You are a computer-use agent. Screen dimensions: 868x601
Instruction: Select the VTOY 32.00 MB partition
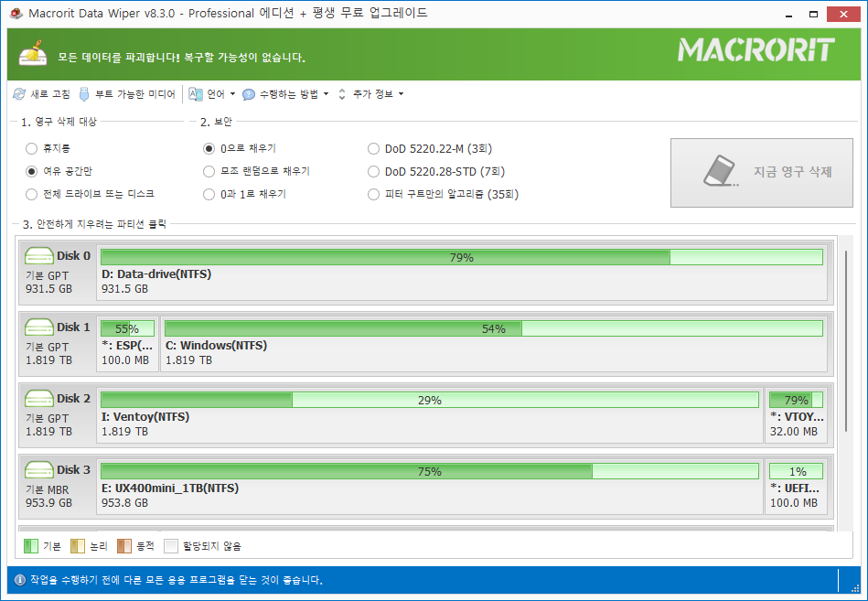[796, 415]
